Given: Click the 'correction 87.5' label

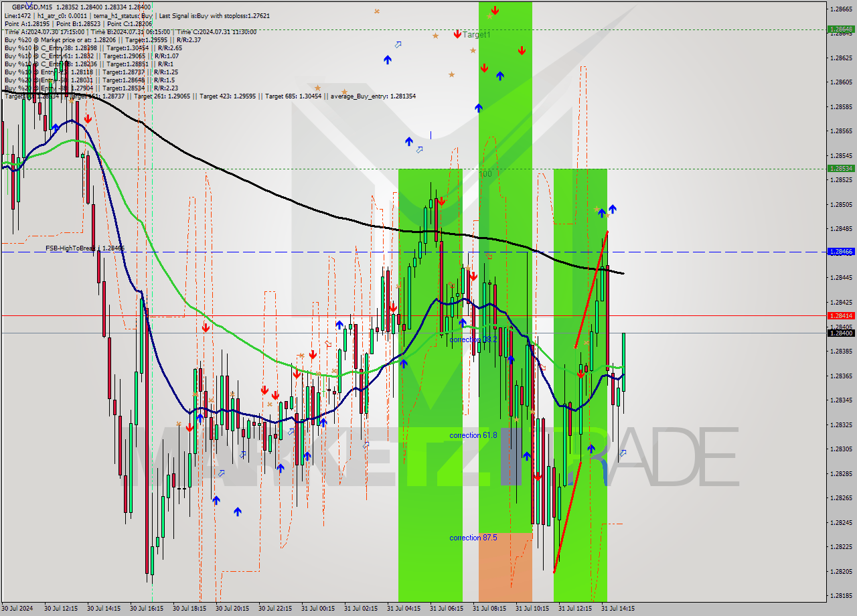Looking at the screenshot, I should coord(473,538).
